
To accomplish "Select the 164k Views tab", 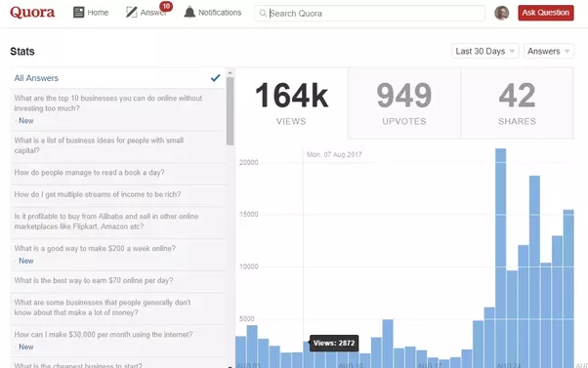I will [291, 103].
